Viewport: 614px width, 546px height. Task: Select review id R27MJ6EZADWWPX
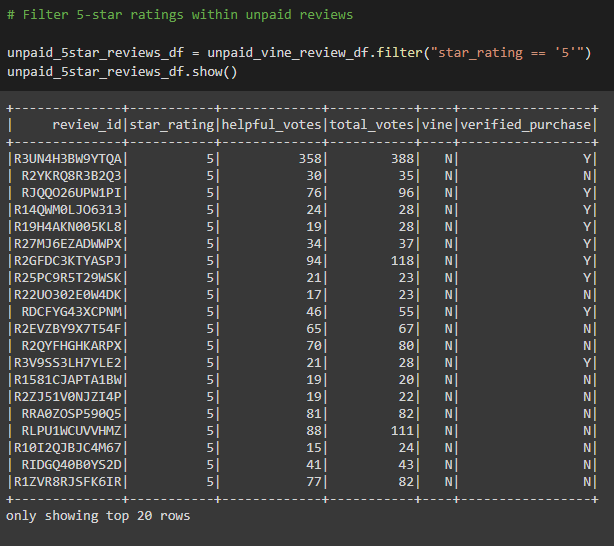[x=68, y=244]
